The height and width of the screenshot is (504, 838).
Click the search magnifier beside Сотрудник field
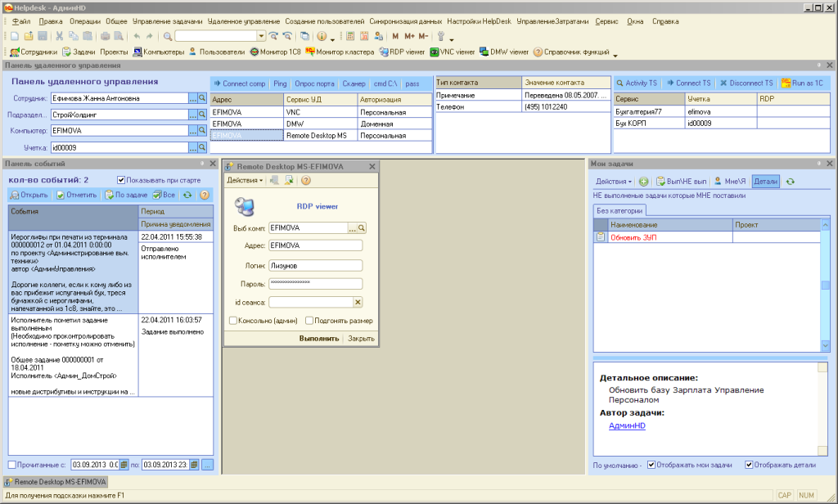click(202, 98)
